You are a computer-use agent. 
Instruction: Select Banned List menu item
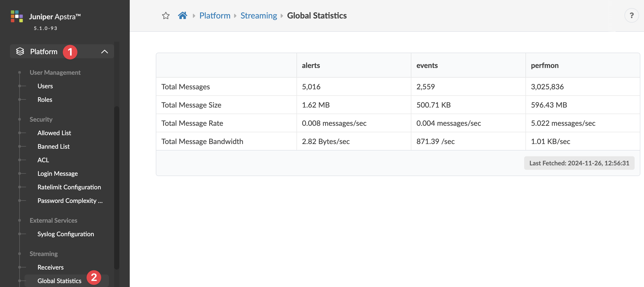point(53,146)
